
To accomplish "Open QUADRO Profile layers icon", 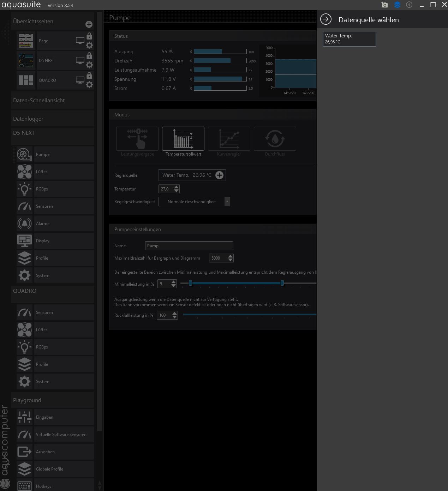I will pyautogui.click(x=24, y=364).
